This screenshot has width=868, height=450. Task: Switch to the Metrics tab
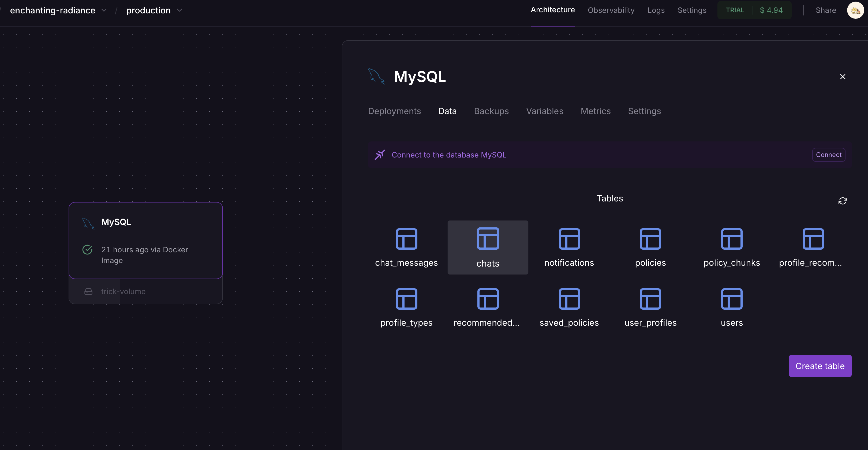coord(595,111)
